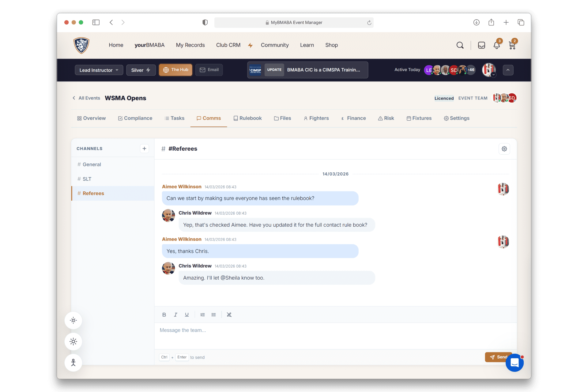Open the shopping cart icon
Screen dimensions: 588x392
pos(512,45)
